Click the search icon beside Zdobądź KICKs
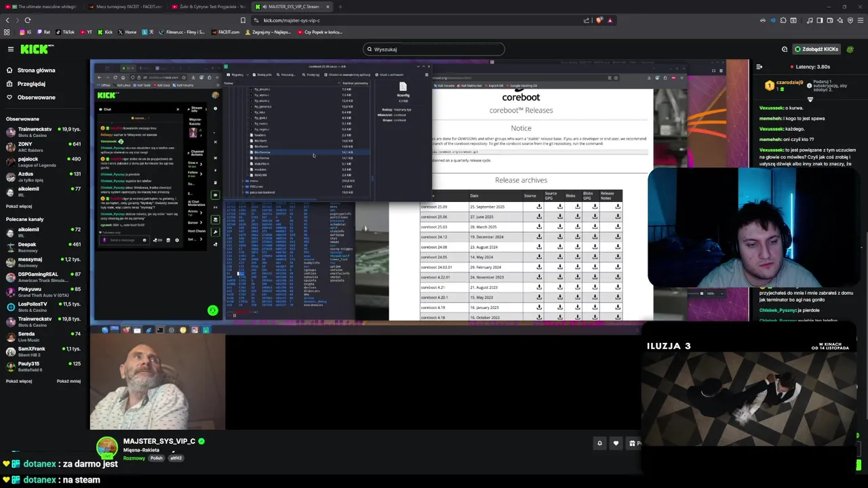 [x=785, y=49]
